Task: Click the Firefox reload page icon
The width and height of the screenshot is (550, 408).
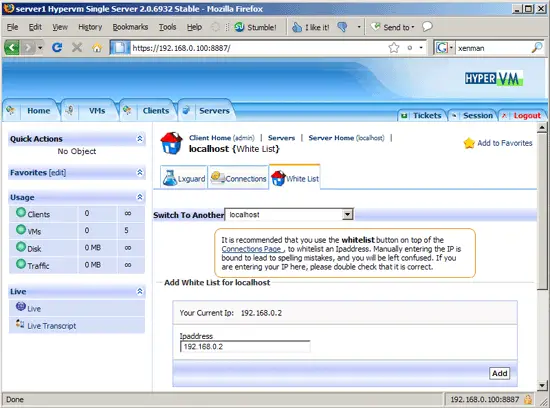Action: point(57,47)
